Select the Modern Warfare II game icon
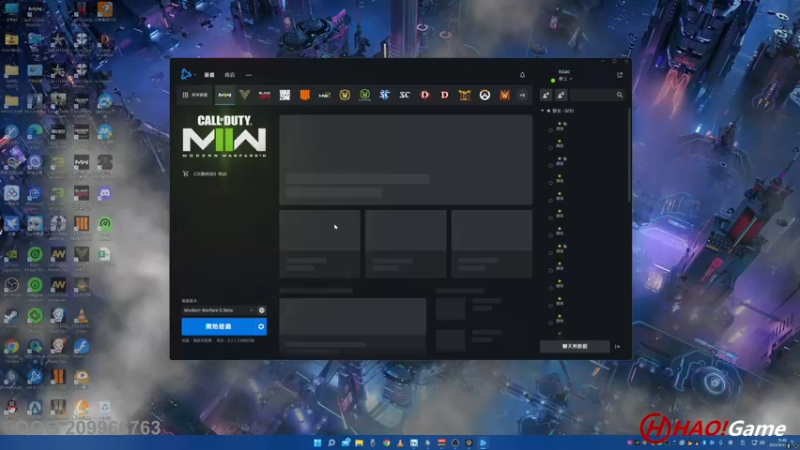This screenshot has width=800, height=450. (224, 95)
